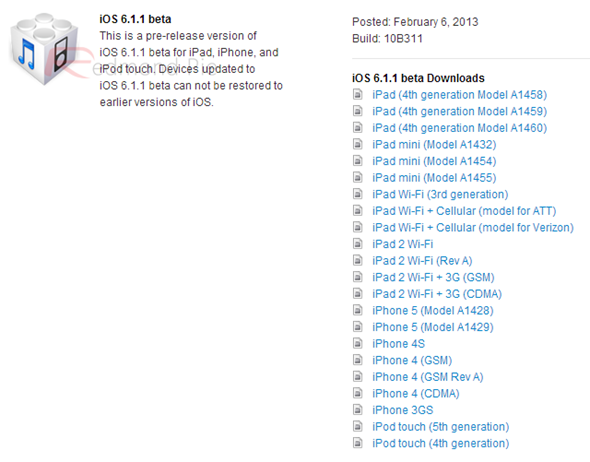The height and width of the screenshot is (462, 590).
Task: Download iPad 4th generation Model A1459
Action: pyautogui.click(x=459, y=111)
